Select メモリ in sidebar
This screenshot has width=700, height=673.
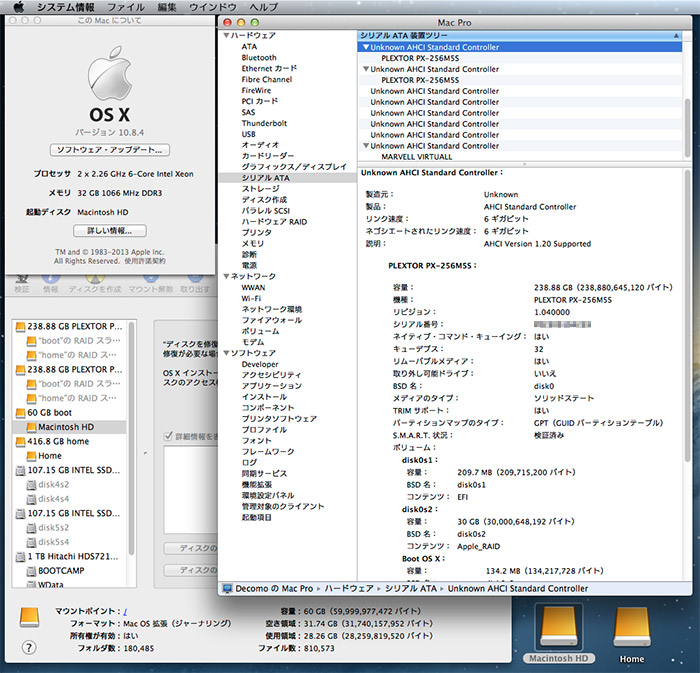253,243
